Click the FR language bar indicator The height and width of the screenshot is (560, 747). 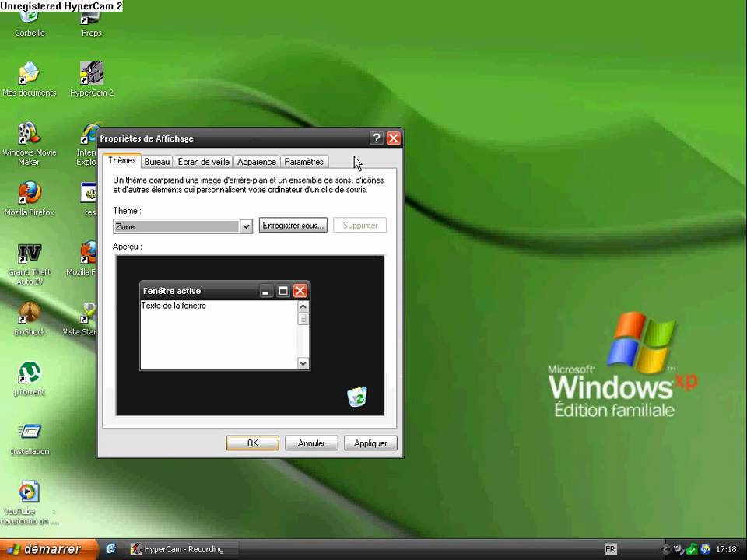click(x=610, y=549)
